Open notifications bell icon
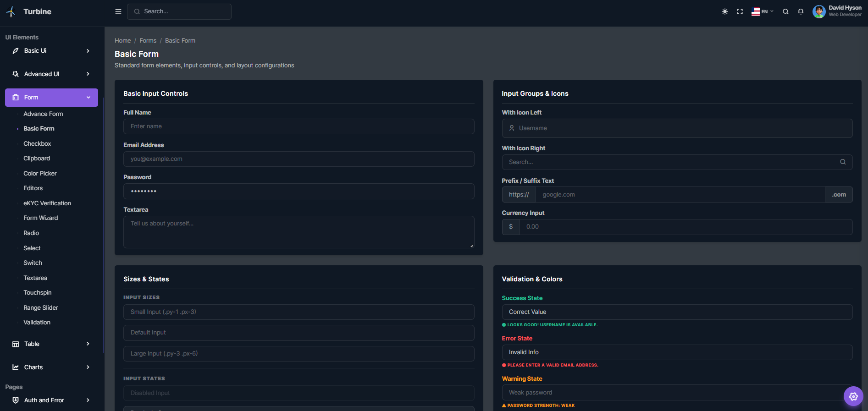Image resolution: width=868 pixels, height=411 pixels. [801, 12]
